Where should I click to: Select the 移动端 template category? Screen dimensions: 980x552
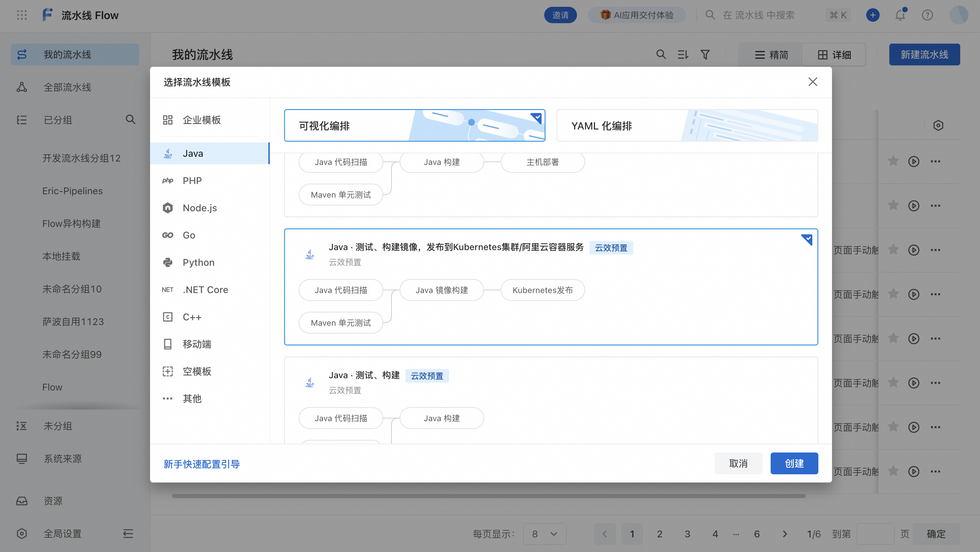(210, 344)
